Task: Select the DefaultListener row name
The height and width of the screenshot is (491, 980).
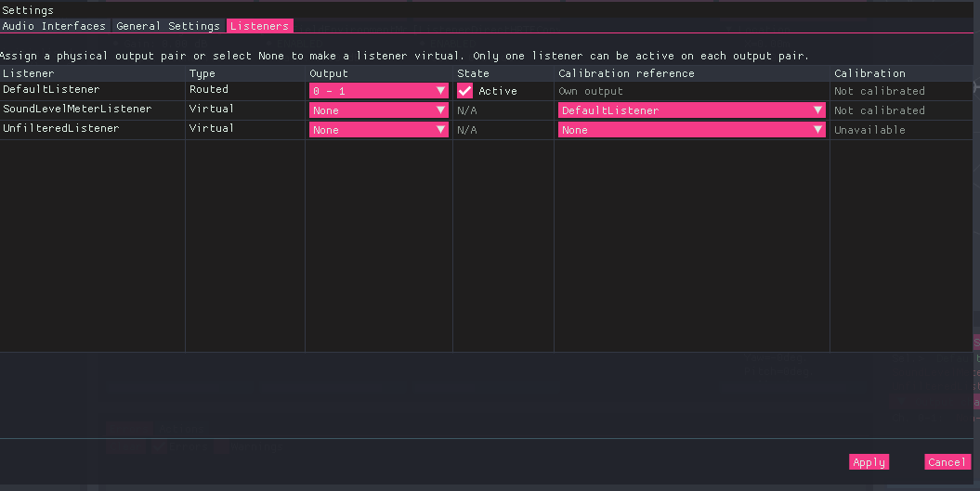Action: tap(51, 89)
